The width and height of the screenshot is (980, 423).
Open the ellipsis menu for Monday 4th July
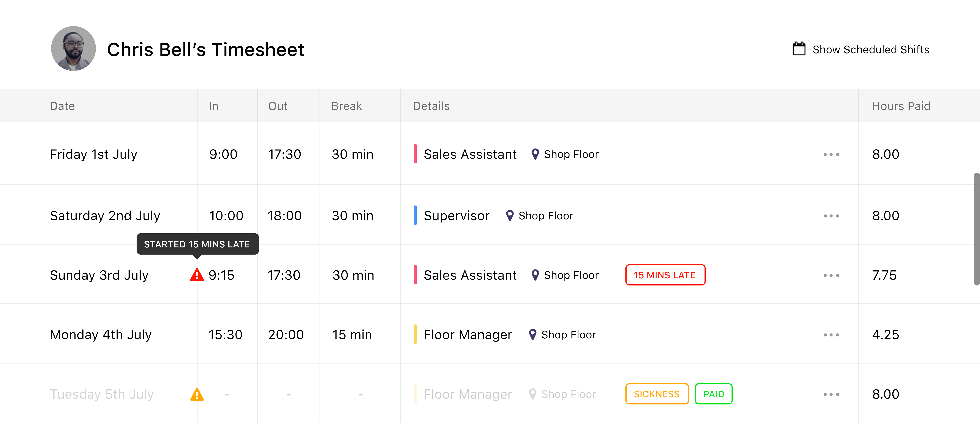pyautogui.click(x=831, y=335)
